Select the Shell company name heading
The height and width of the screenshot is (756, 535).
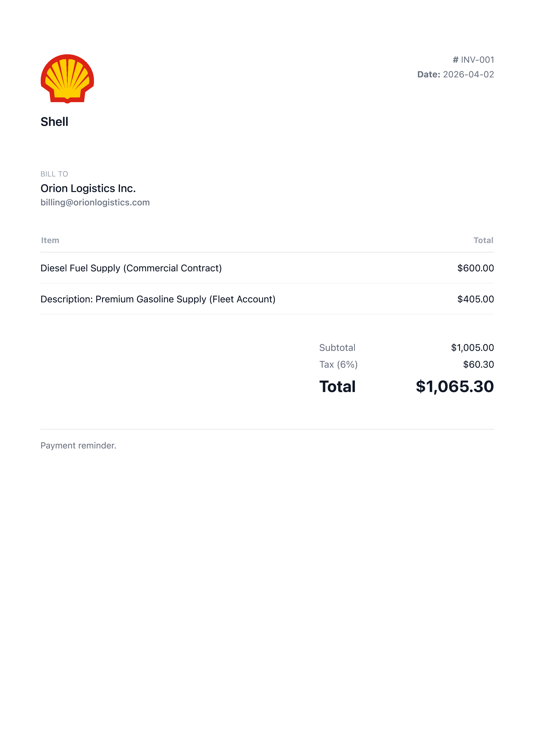click(x=54, y=122)
